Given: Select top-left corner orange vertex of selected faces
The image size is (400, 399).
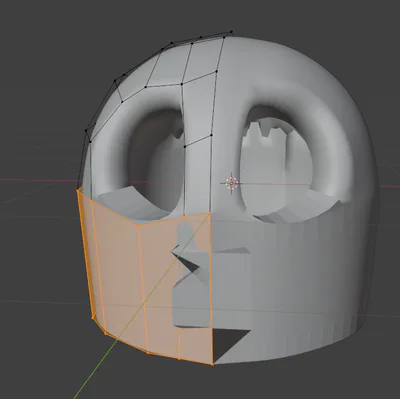Looking at the screenshot, I should pos(79,190).
